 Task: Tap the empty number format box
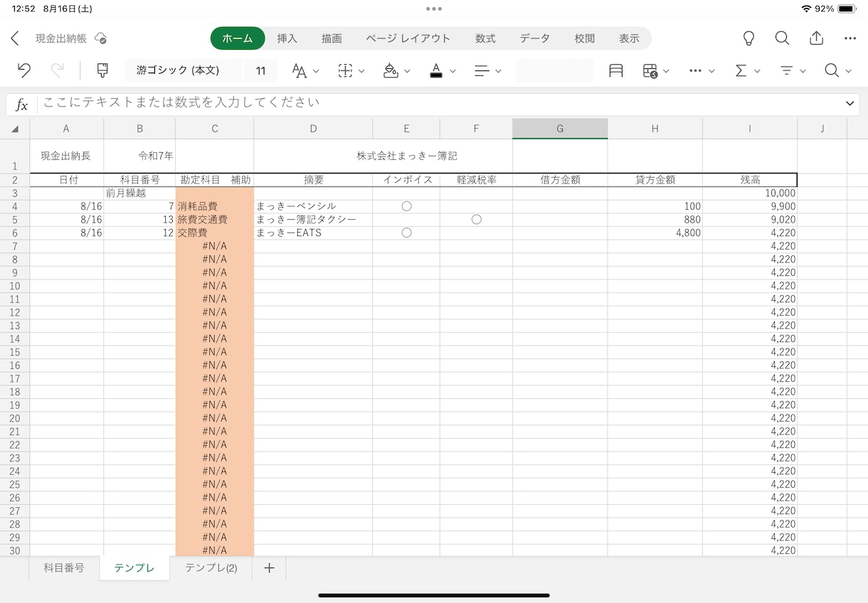point(555,70)
